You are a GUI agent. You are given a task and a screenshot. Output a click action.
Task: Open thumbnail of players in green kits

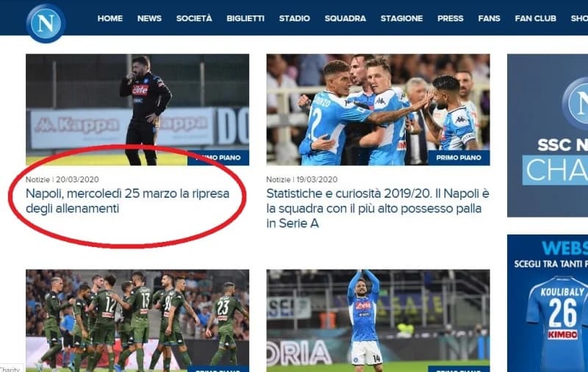[137, 321]
